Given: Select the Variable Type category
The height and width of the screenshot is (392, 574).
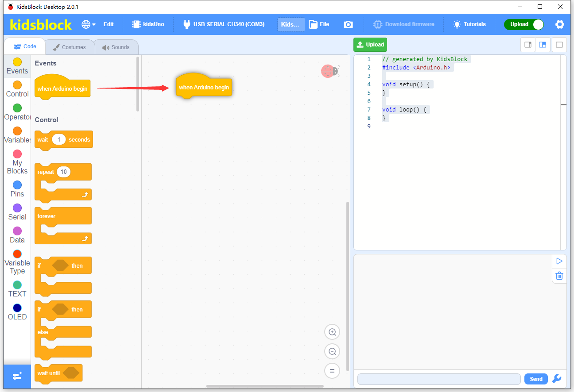Looking at the screenshot, I should click(x=17, y=262).
